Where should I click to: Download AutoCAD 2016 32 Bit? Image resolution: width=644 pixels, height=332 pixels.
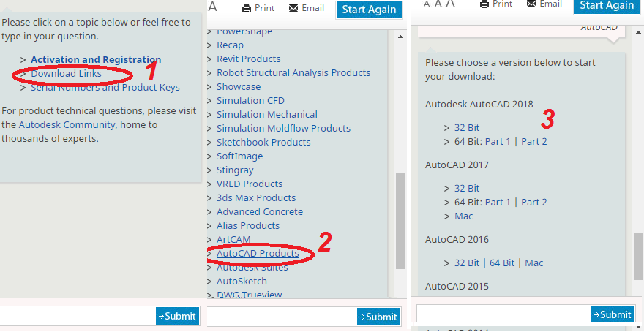pyautogui.click(x=467, y=263)
